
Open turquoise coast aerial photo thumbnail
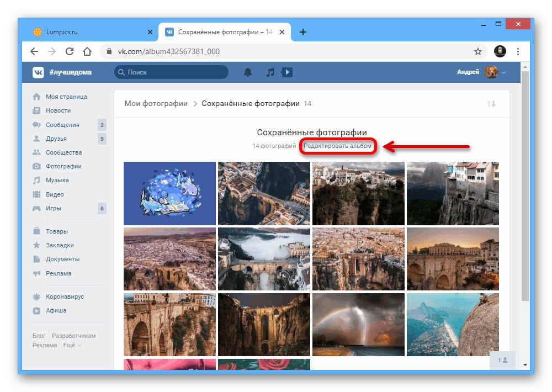point(453,325)
